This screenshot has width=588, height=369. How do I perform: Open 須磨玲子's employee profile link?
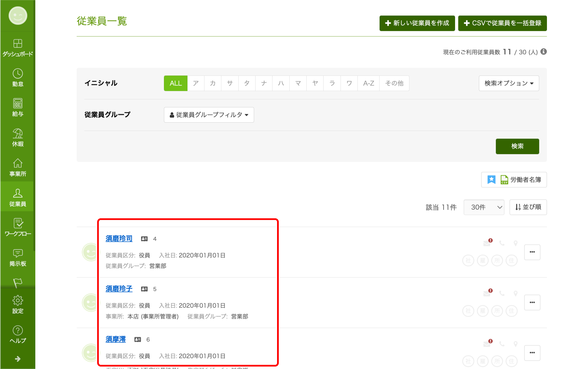point(119,289)
